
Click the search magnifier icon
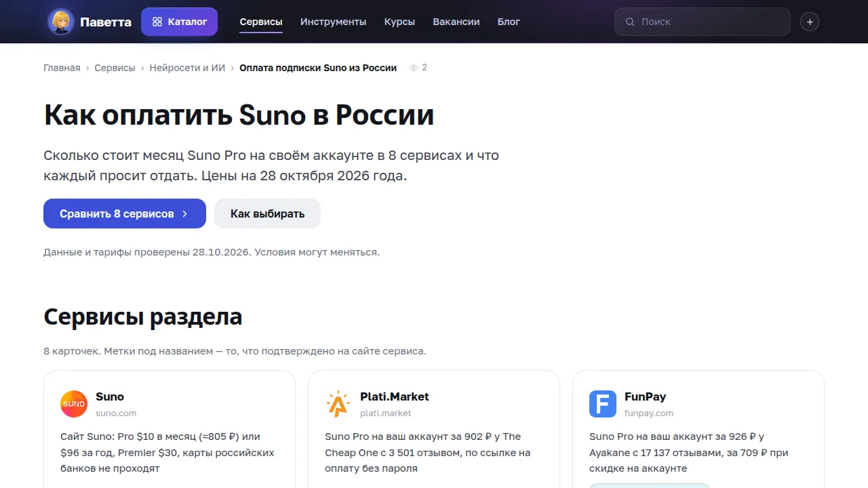[x=630, y=22]
